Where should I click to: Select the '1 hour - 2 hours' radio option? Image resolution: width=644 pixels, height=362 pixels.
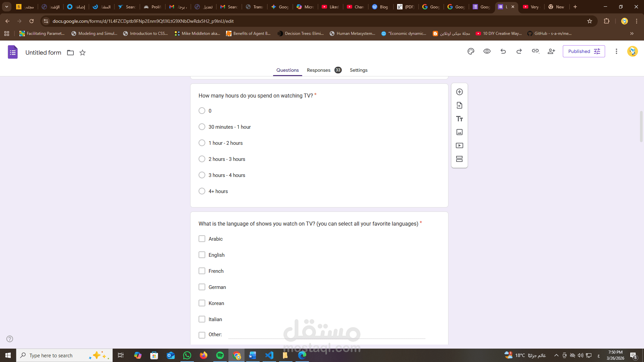202,143
